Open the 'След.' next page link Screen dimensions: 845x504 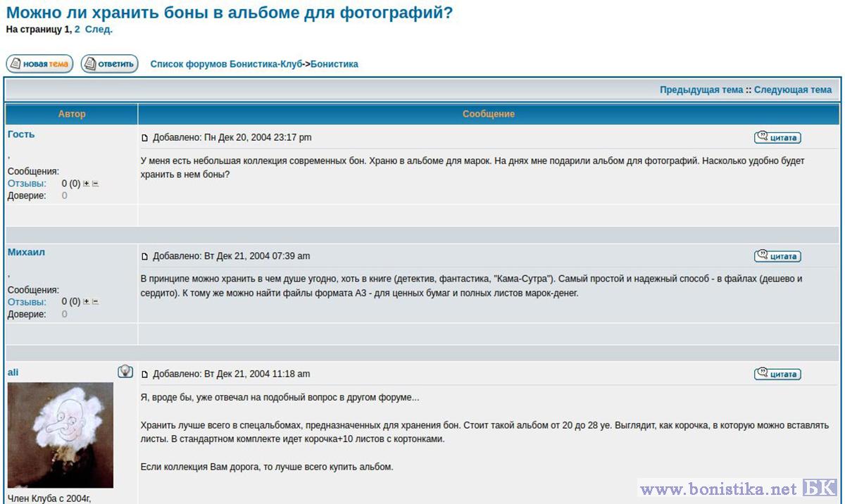click(99, 30)
